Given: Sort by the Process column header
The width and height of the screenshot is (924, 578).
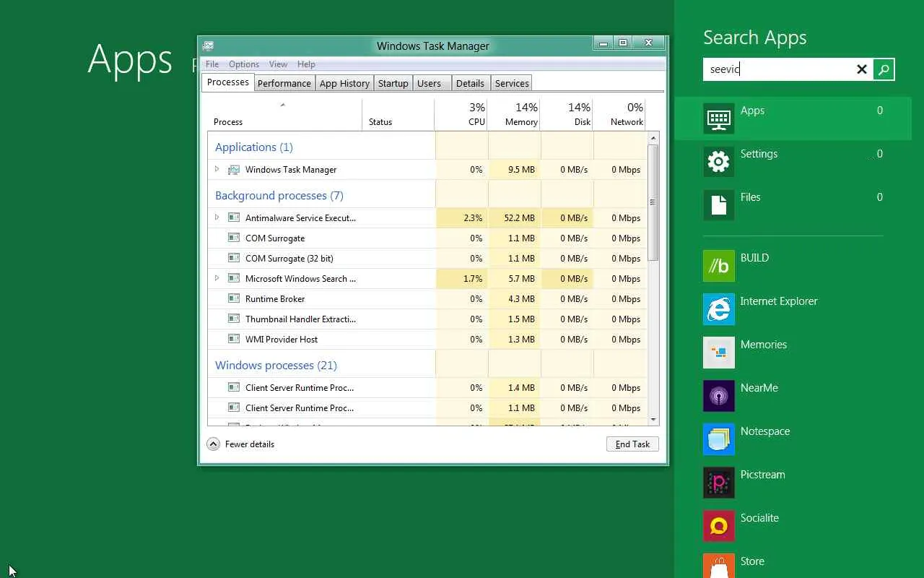Looking at the screenshot, I should click(x=284, y=114).
